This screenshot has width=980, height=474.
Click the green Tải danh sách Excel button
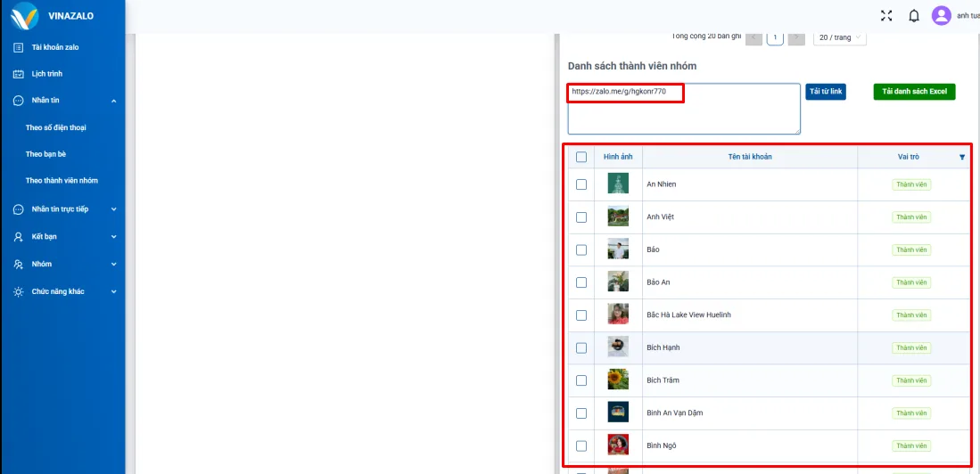click(x=914, y=92)
